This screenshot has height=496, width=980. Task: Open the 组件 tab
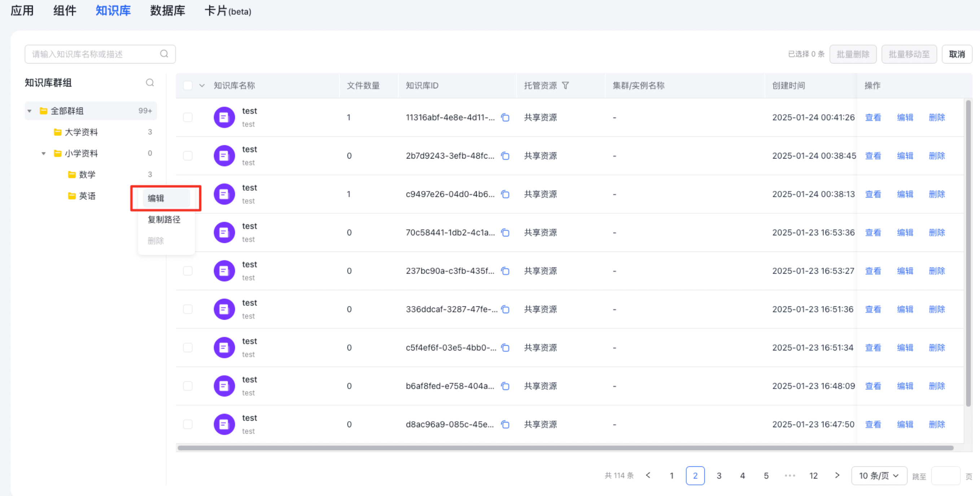point(65,11)
